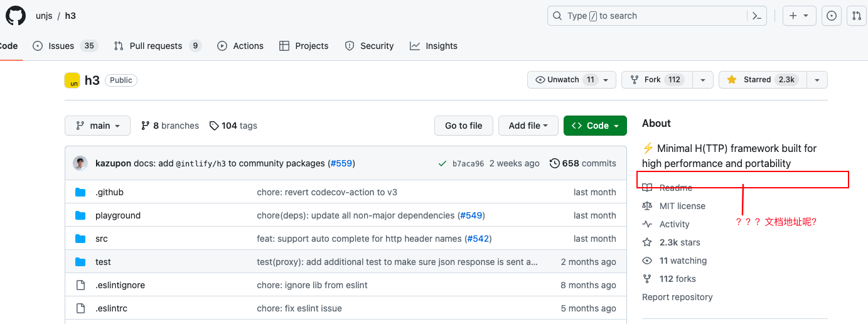Switch to the Actions tab
The height and width of the screenshot is (324, 868).
pyautogui.click(x=240, y=46)
